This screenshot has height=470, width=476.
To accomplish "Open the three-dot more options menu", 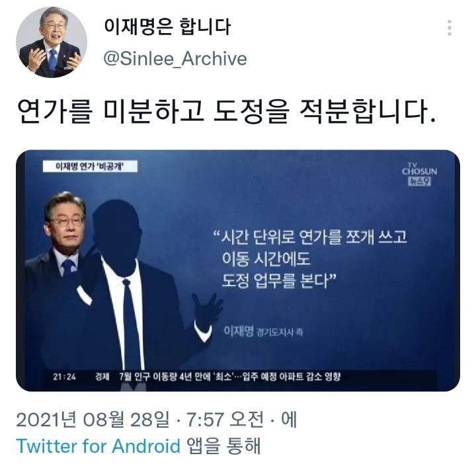I will tap(450, 28).
